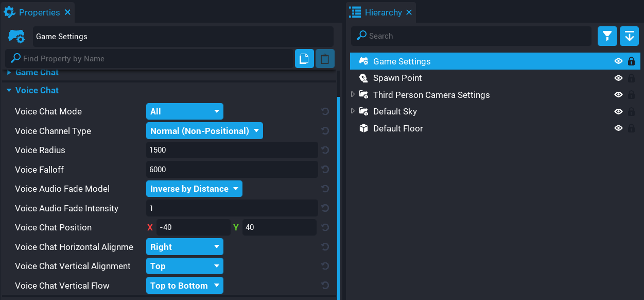Screen dimensions: 644x300
Task: Reset Voice Audio Fade Model setting
Action: pos(325,189)
